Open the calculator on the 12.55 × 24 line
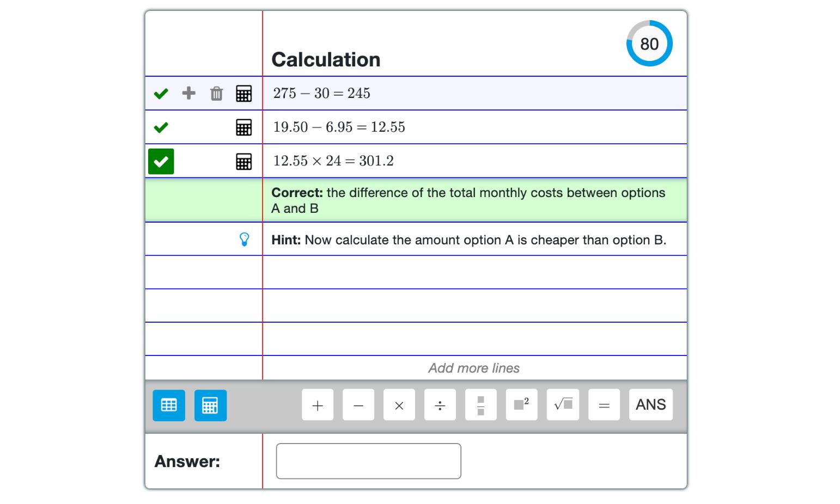840x504 pixels. [244, 161]
